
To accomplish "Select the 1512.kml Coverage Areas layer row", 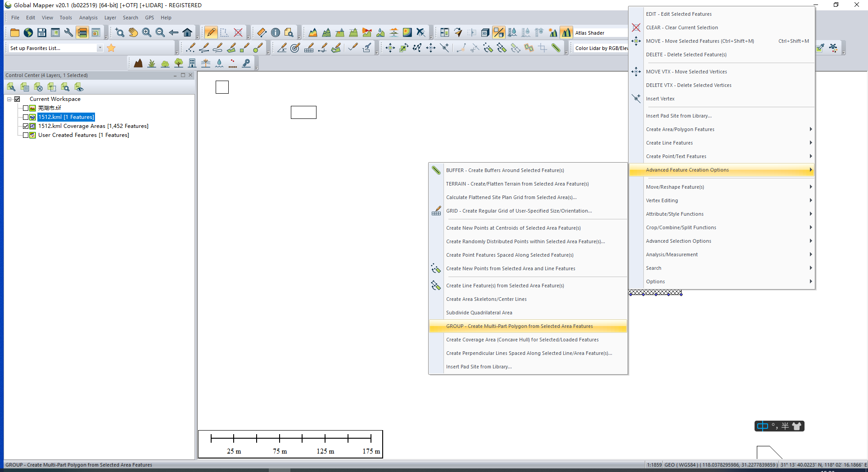I will pos(93,126).
